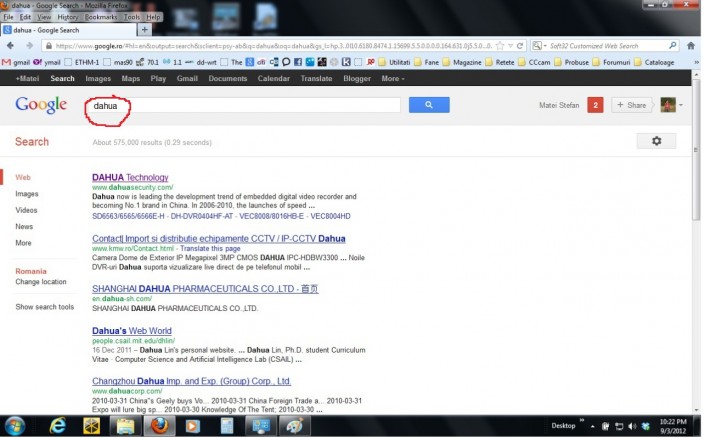
Task: Click the Firefox icon in the taskbar
Action: 159,425
